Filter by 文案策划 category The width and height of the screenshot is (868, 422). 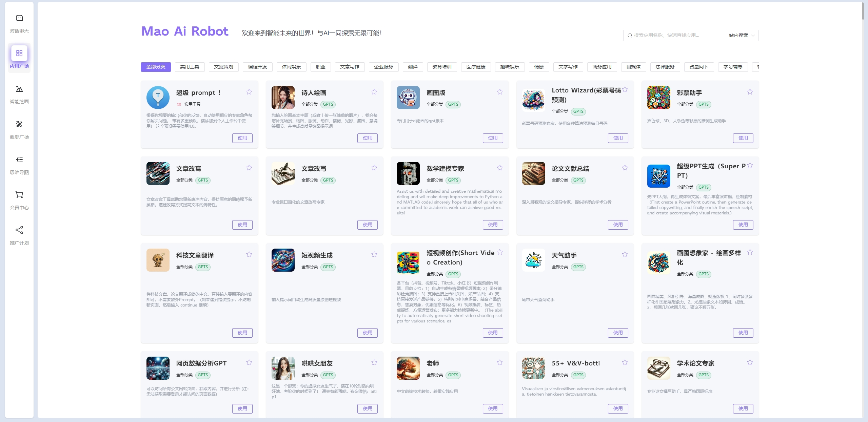click(224, 67)
